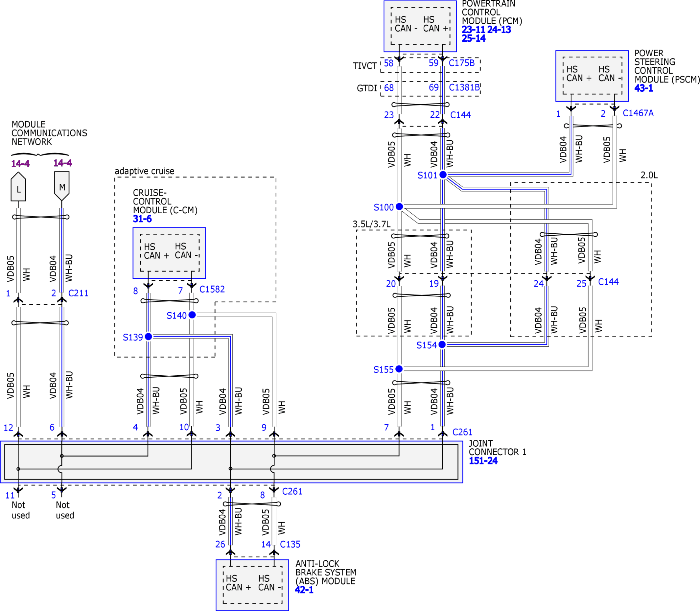
Task: Select connector label C1582
Action: tap(212, 289)
